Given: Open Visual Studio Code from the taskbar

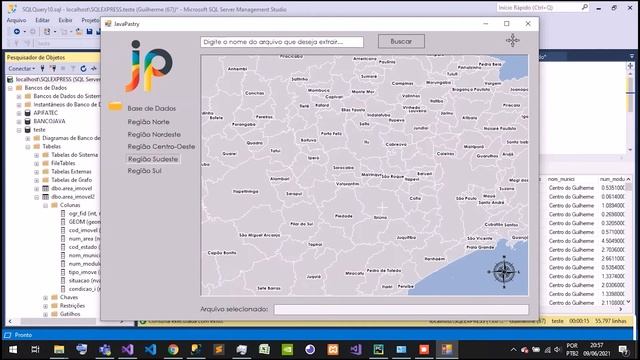Looking at the screenshot, I should (x=150, y=350).
